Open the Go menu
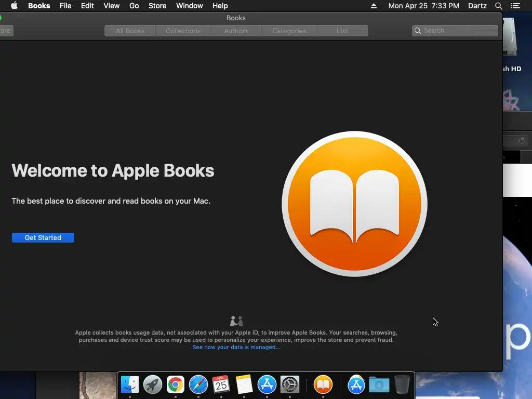 click(134, 6)
